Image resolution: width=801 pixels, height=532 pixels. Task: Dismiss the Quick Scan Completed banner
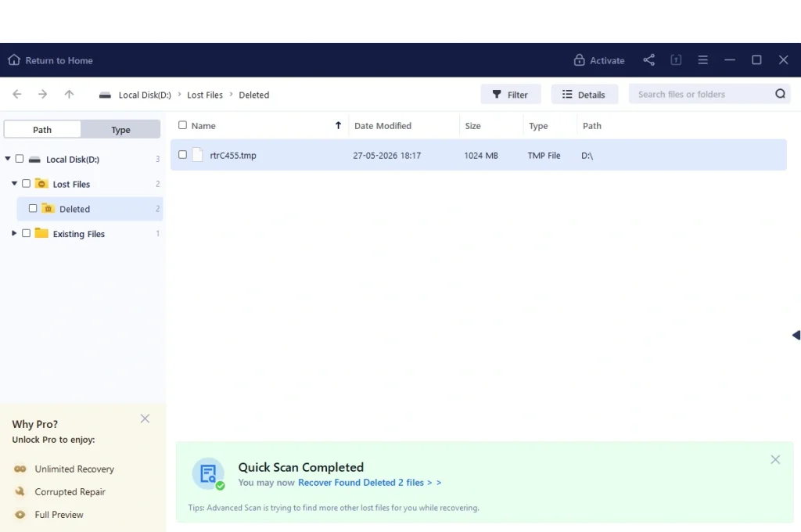point(775,459)
